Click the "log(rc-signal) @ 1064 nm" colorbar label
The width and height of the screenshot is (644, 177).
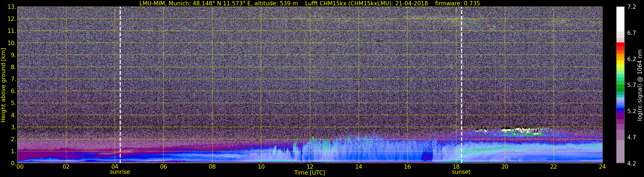640,85
